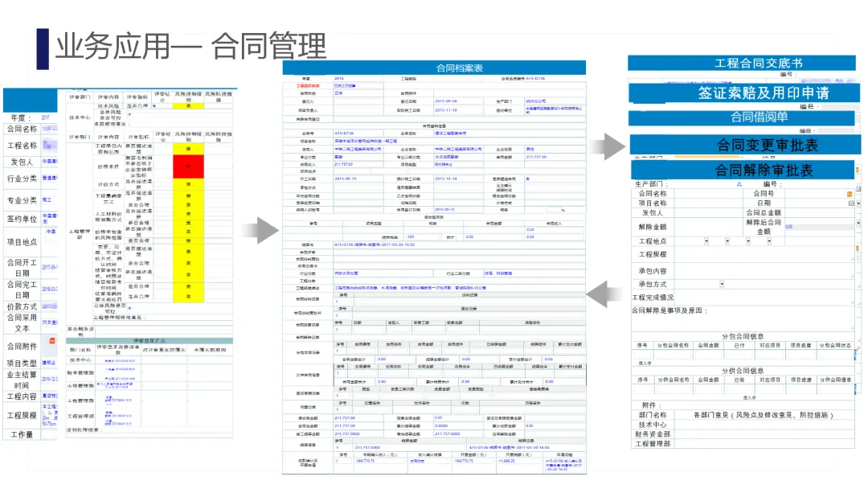The height and width of the screenshot is (489, 868).
Task: Open the PDF attachment icon in 合同附件 row
Action: pos(51,341)
